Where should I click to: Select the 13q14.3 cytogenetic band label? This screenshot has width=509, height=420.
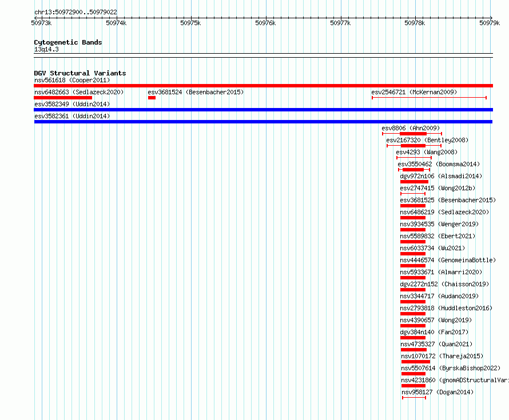point(46,49)
